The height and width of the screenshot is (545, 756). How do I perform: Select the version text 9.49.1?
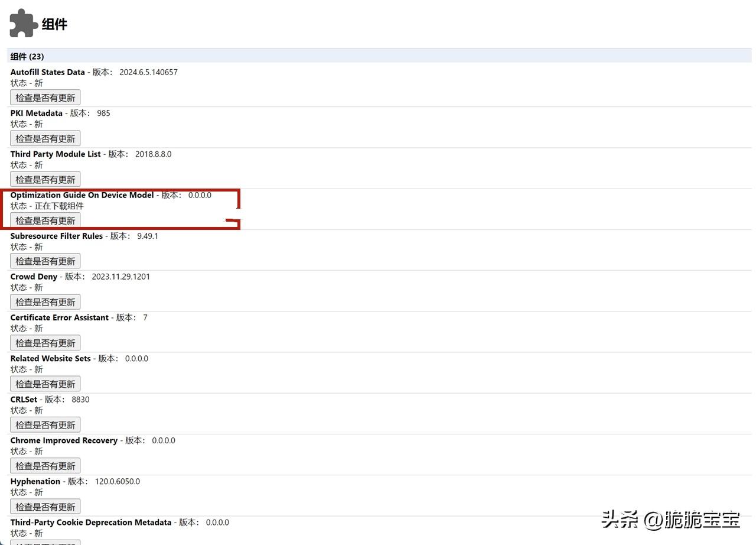(148, 236)
